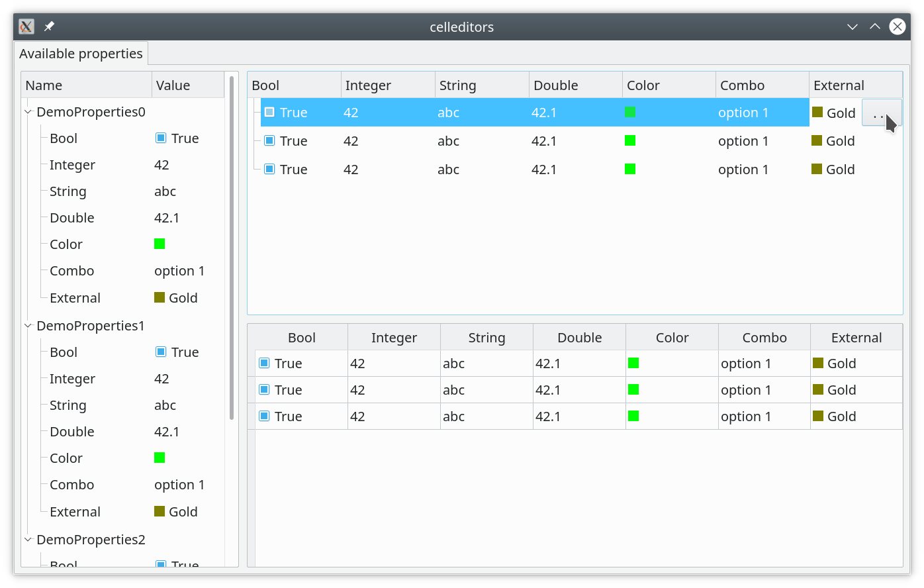The width and height of the screenshot is (924, 588).
Task: Select Integer value 42 under DemoProperties0
Action: pos(162,165)
